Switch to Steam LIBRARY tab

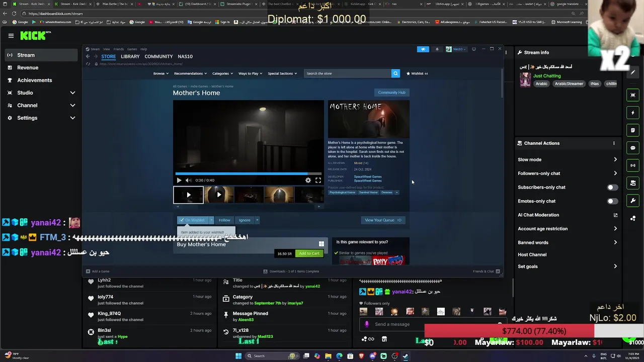coord(130,56)
